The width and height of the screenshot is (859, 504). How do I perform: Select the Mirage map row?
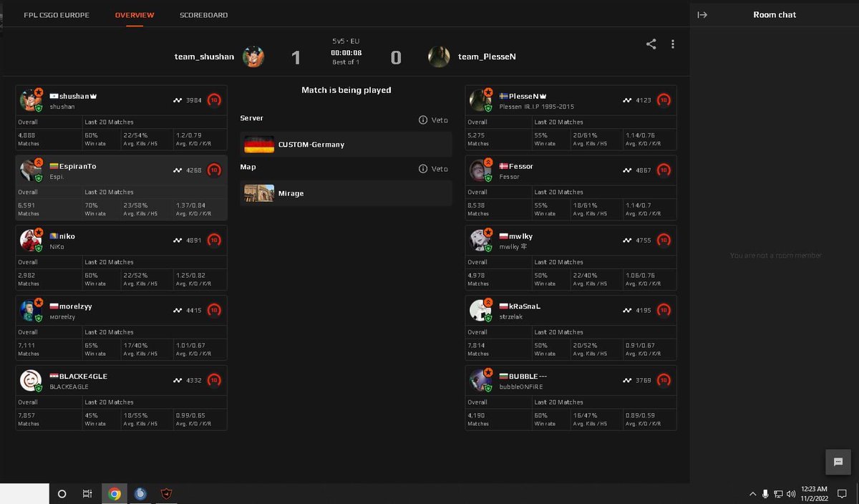[x=346, y=193]
